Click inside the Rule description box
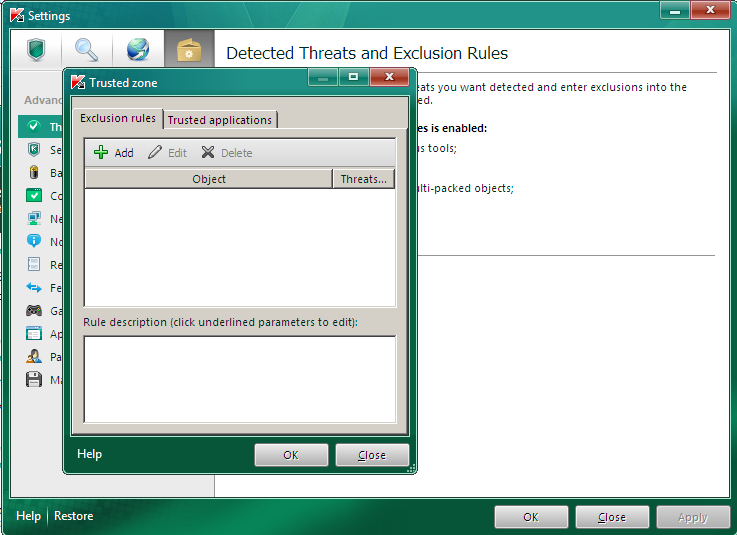 coord(239,379)
